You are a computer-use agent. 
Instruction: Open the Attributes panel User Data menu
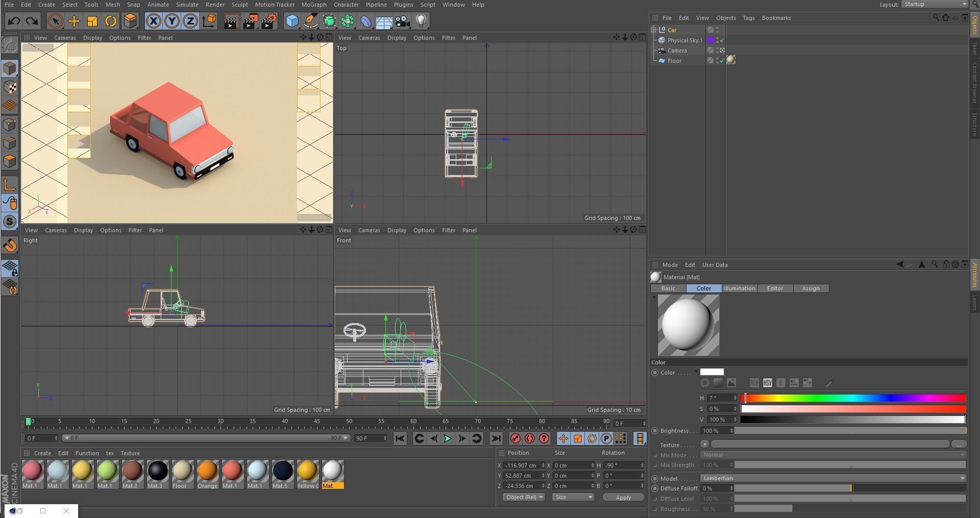tap(715, 265)
